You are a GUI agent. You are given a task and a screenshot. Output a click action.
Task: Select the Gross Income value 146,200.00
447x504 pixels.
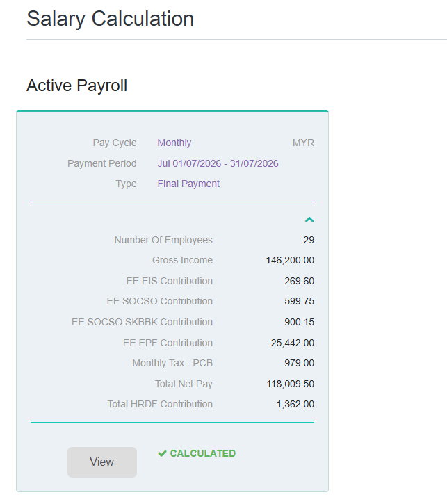coord(290,260)
